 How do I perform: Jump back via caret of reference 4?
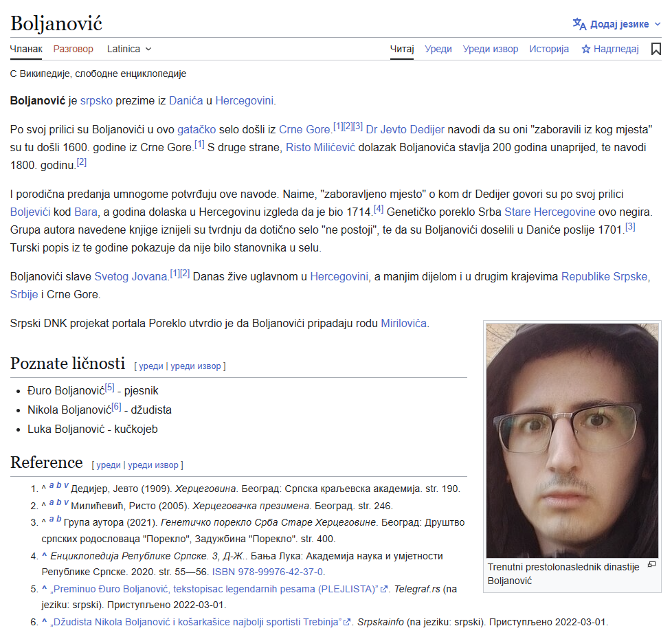coord(44,555)
